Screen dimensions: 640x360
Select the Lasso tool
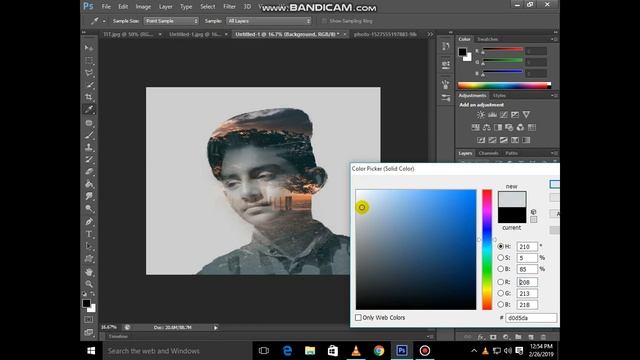tap(89, 73)
